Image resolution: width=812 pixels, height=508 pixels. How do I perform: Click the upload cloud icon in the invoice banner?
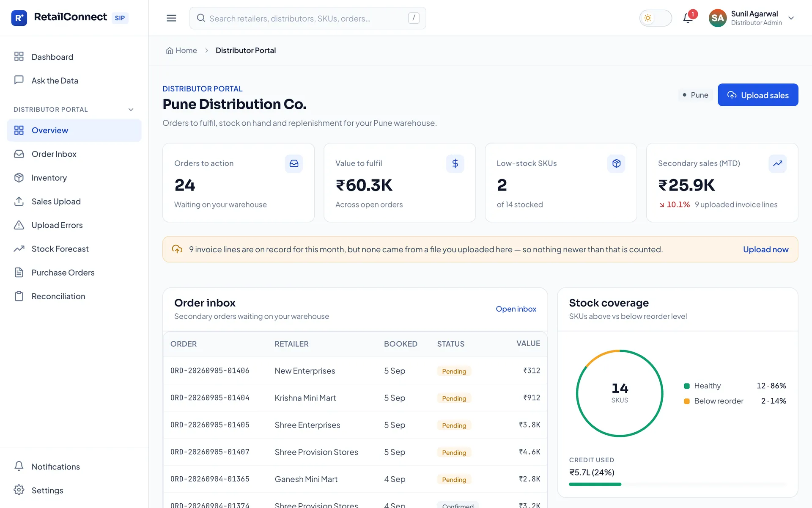pyautogui.click(x=177, y=249)
